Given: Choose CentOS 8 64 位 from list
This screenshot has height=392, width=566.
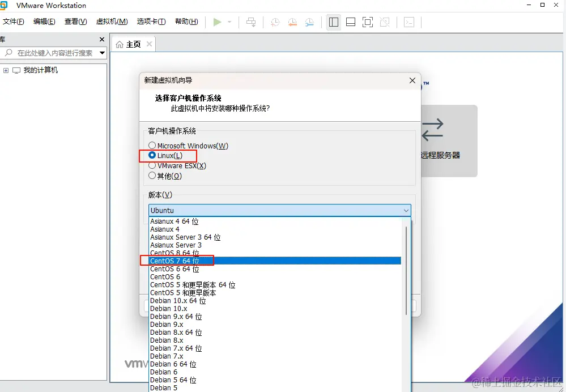Looking at the screenshot, I should pyautogui.click(x=275, y=253).
